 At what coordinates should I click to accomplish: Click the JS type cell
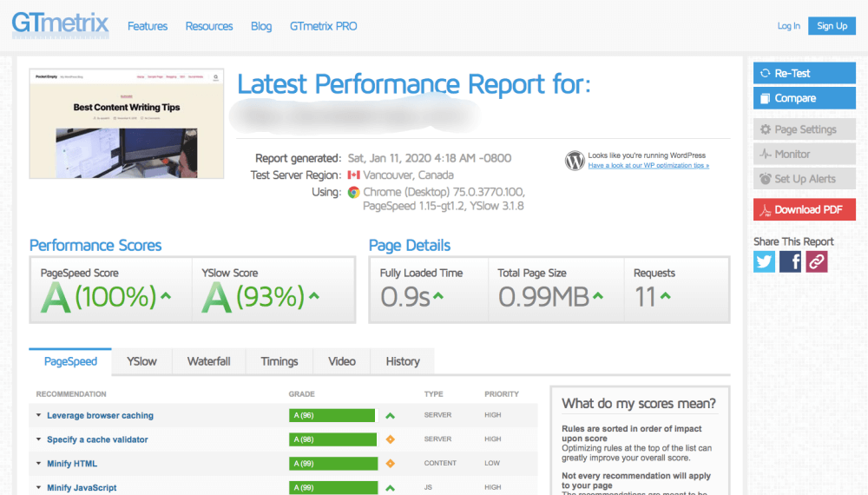point(428,487)
